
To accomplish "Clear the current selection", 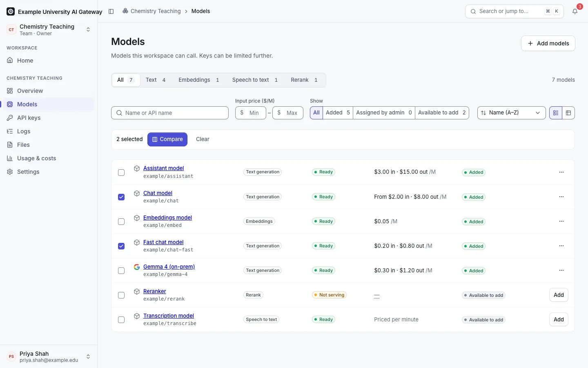I will click(x=203, y=139).
